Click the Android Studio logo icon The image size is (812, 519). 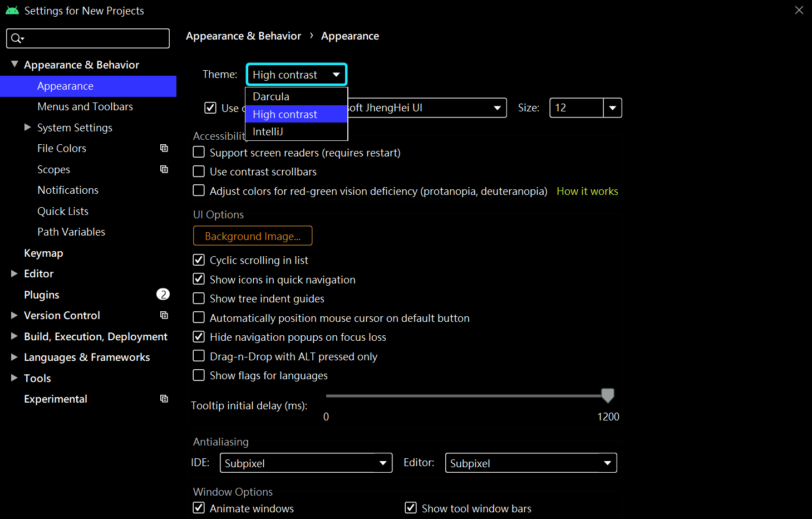pos(12,11)
